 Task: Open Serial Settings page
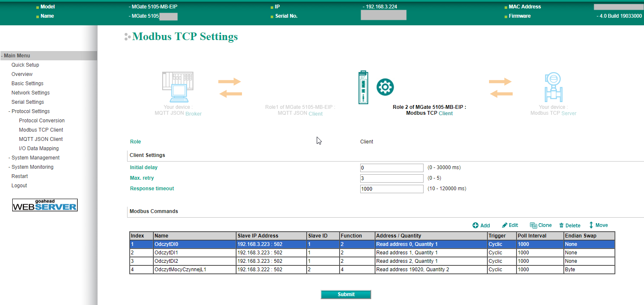coord(28,102)
